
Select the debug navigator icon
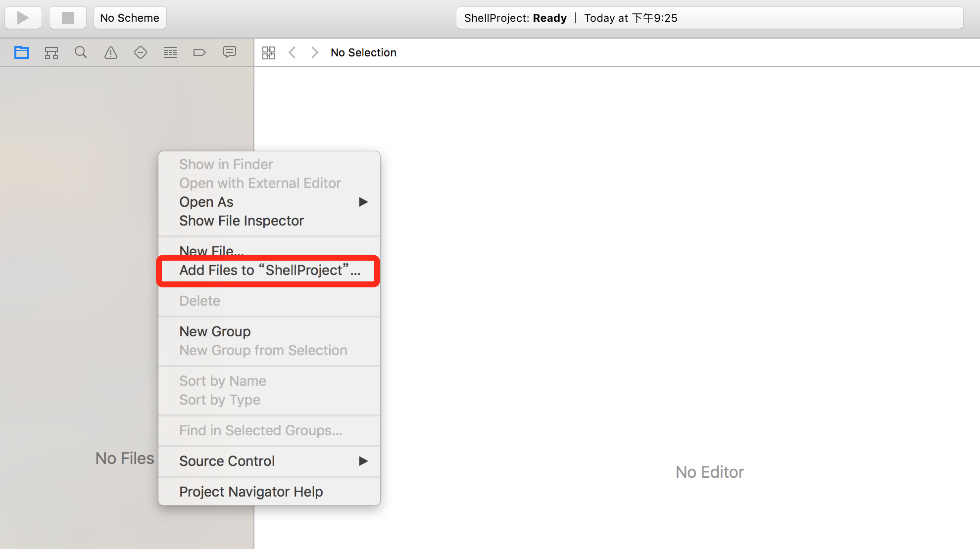click(x=170, y=52)
